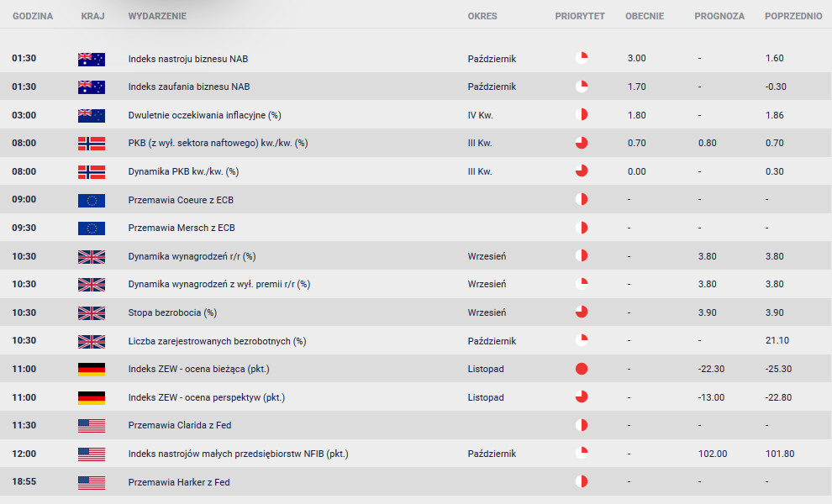Click UK flag for Liczba zarejestrowanych bezrobotnych
832x504 pixels.
92,342
